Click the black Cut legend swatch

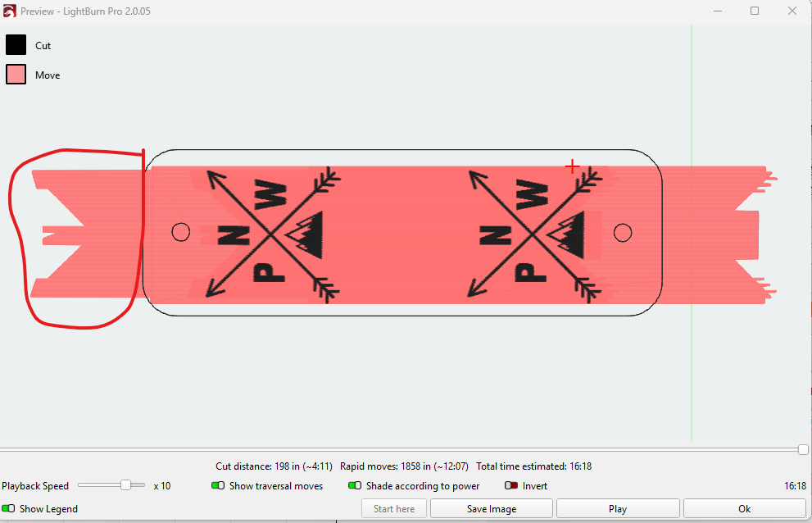tap(16, 45)
